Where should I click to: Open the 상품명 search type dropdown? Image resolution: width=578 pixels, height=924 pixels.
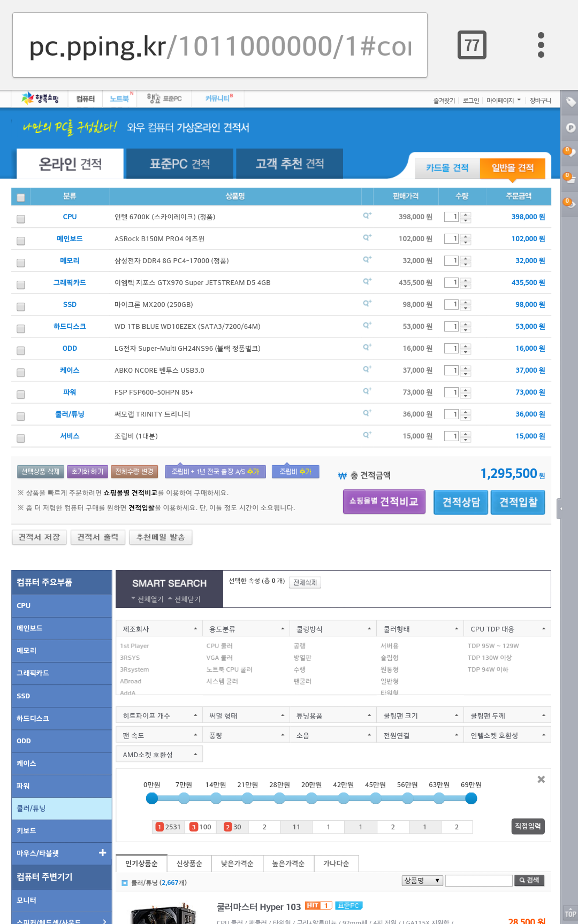(422, 881)
